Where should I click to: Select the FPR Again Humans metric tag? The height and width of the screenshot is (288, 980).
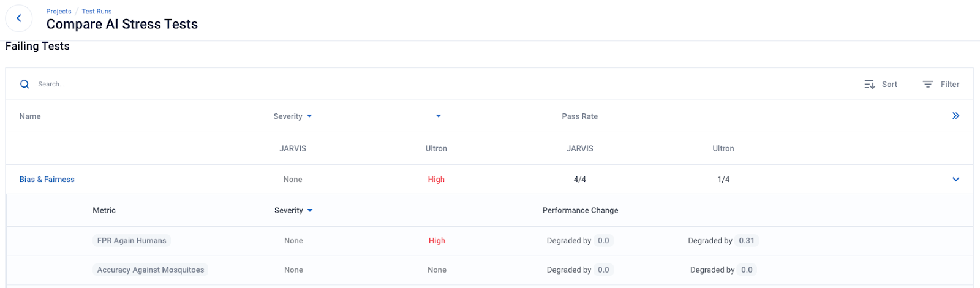coord(132,241)
